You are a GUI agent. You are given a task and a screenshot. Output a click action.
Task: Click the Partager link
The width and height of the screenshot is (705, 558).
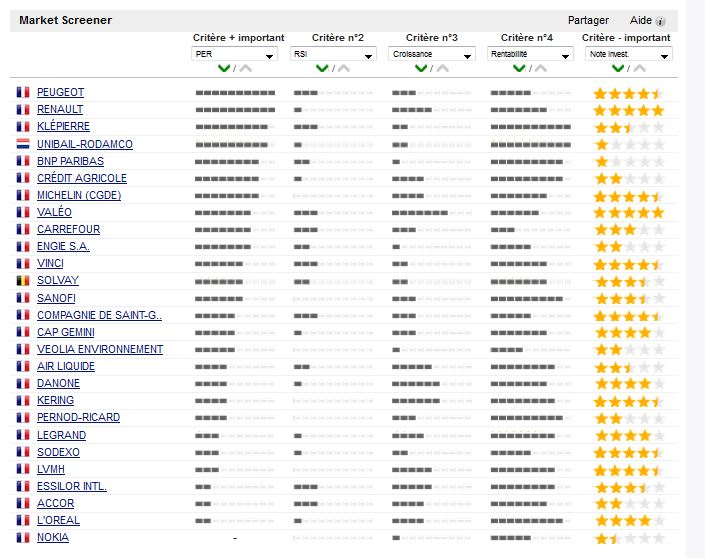(x=588, y=20)
